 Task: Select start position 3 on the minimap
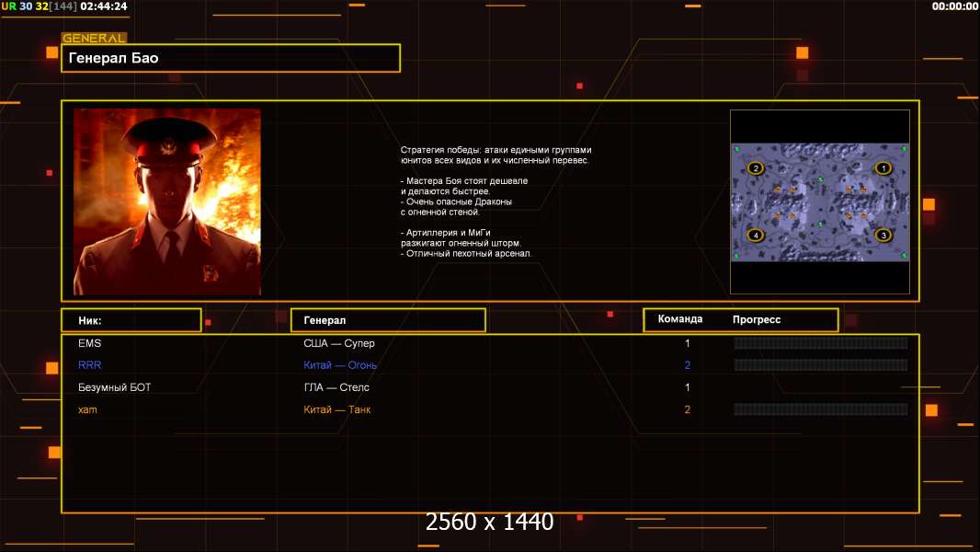pyautogui.click(x=883, y=236)
